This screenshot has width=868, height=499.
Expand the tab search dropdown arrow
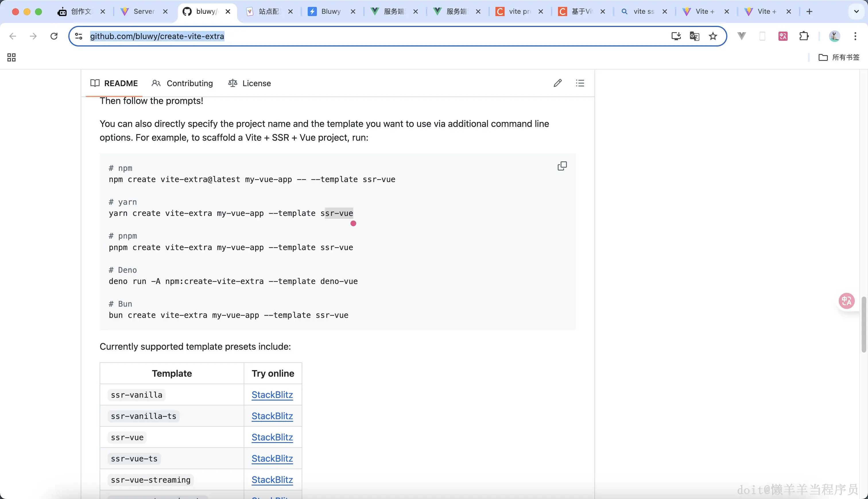[856, 11]
